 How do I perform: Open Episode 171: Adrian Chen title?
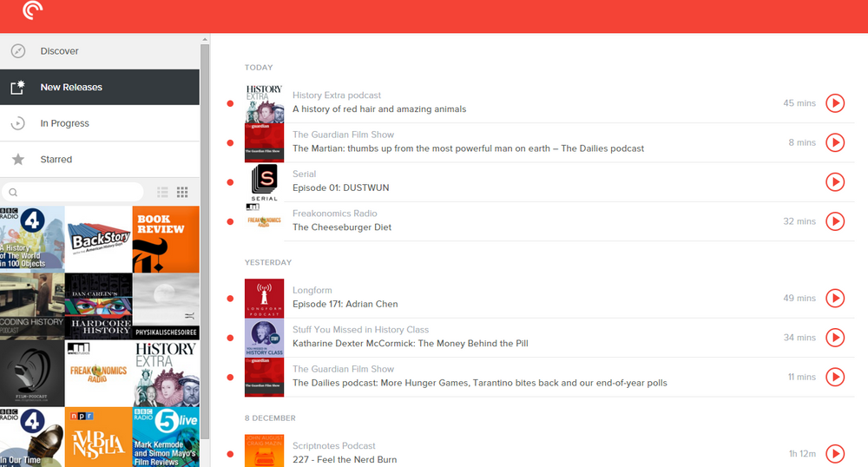click(x=346, y=305)
